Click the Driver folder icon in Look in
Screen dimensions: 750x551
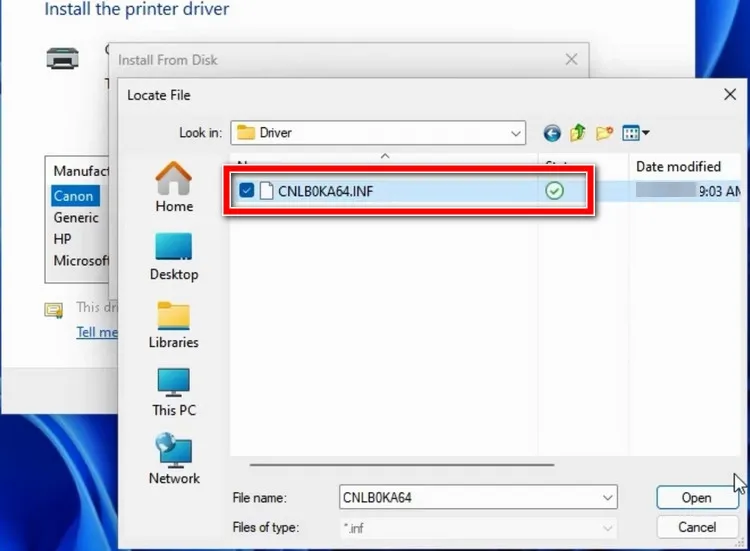tap(246, 132)
